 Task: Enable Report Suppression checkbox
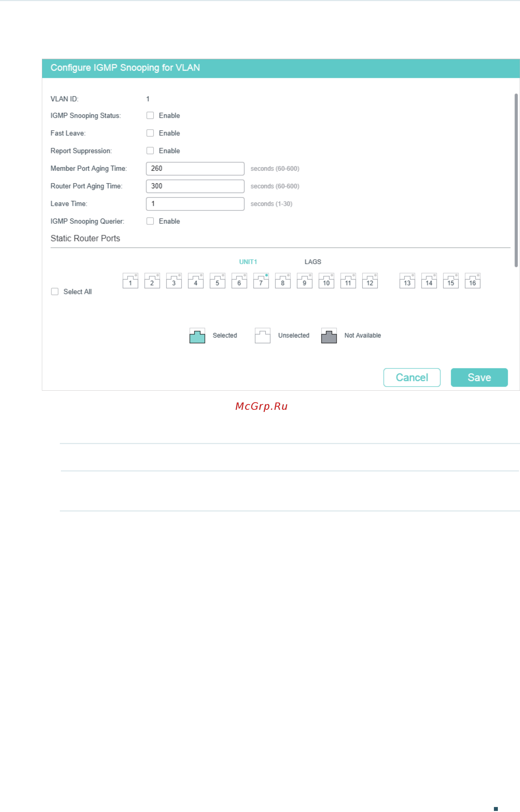150,150
